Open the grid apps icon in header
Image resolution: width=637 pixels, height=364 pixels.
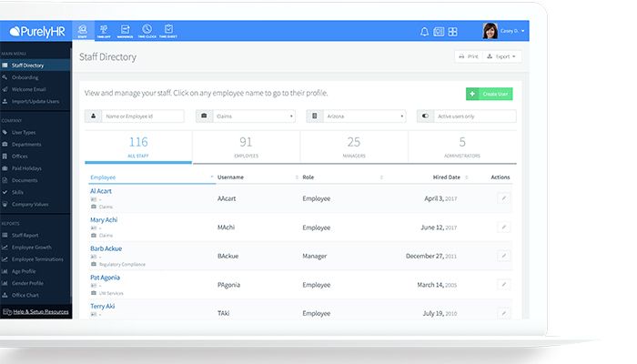[x=452, y=32]
